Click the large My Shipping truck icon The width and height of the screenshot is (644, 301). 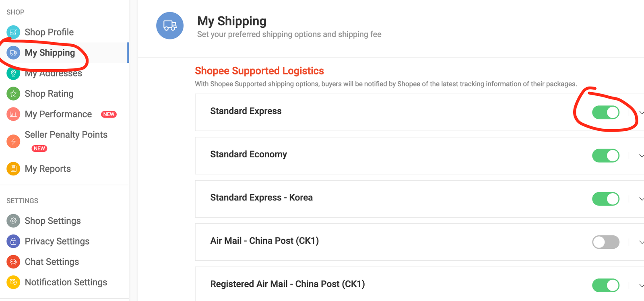(x=170, y=26)
